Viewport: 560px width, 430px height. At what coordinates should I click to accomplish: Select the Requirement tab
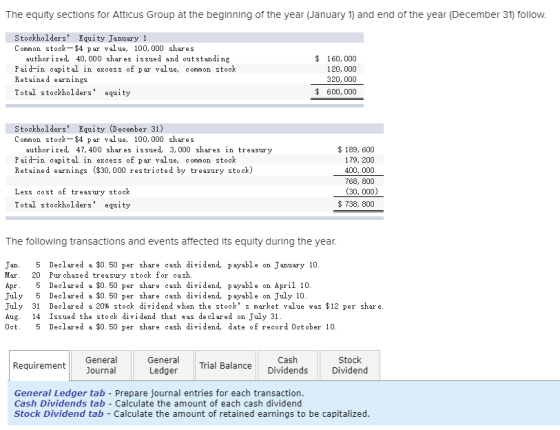pyautogui.click(x=39, y=365)
